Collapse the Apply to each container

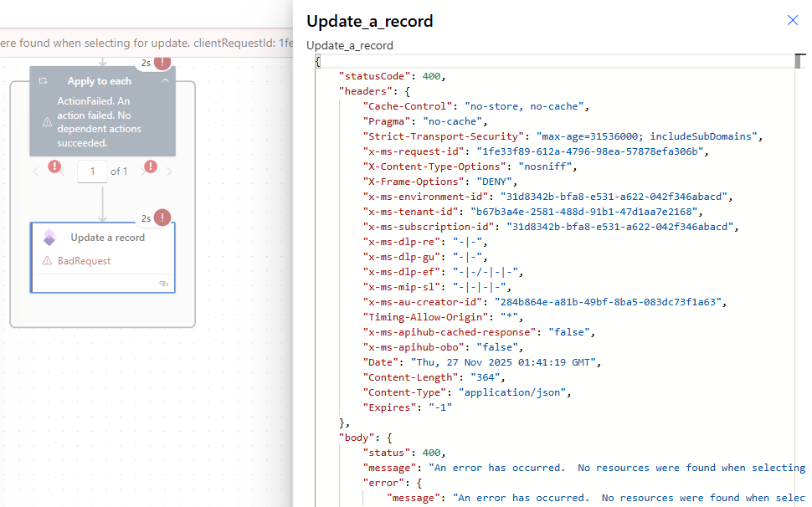pos(165,81)
